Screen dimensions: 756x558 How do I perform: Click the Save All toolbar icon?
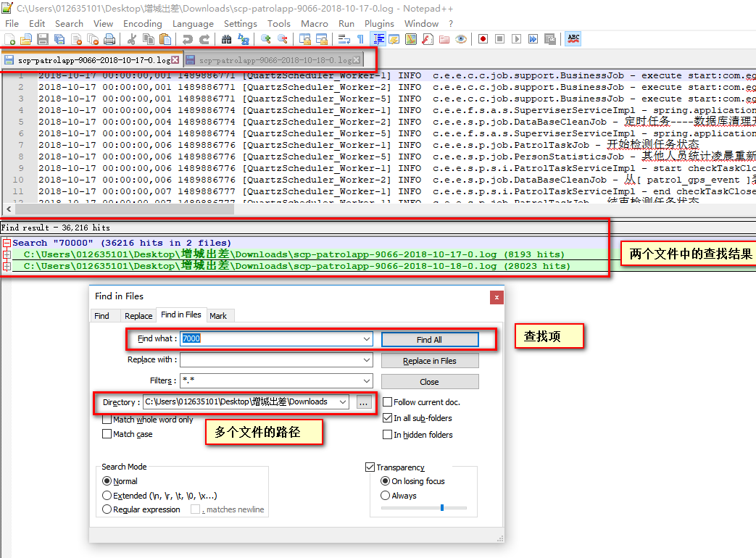click(58, 39)
